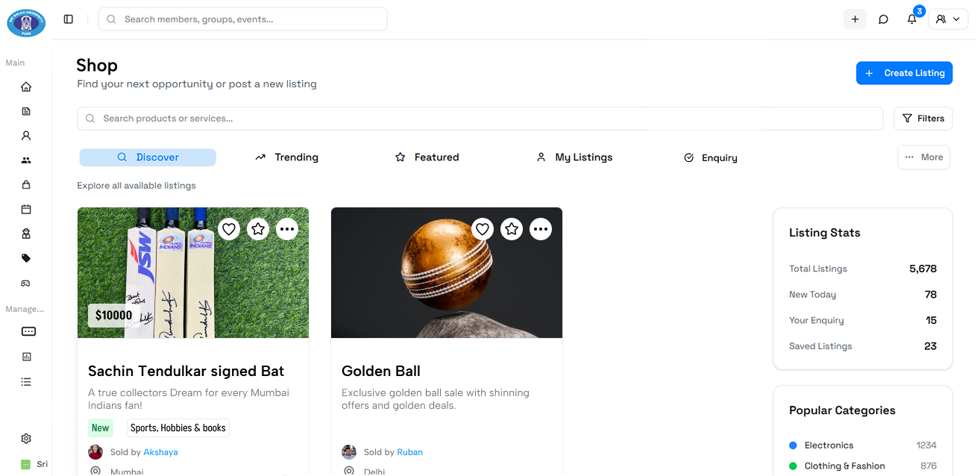The width and height of the screenshot is (980, 476).
Task: Open seller Akshaya's profile link
Action: tap(160, 452)
